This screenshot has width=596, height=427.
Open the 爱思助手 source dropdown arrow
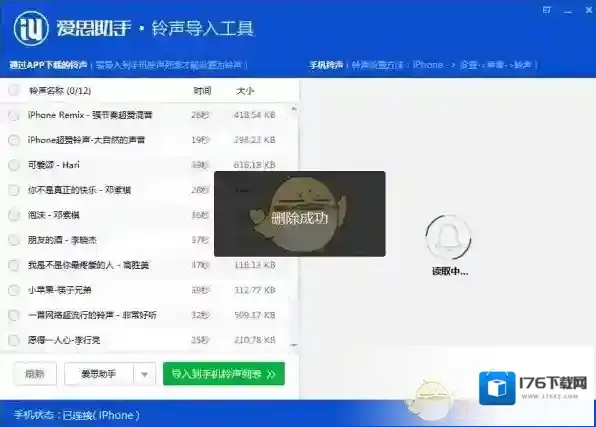tap(144, 374)
